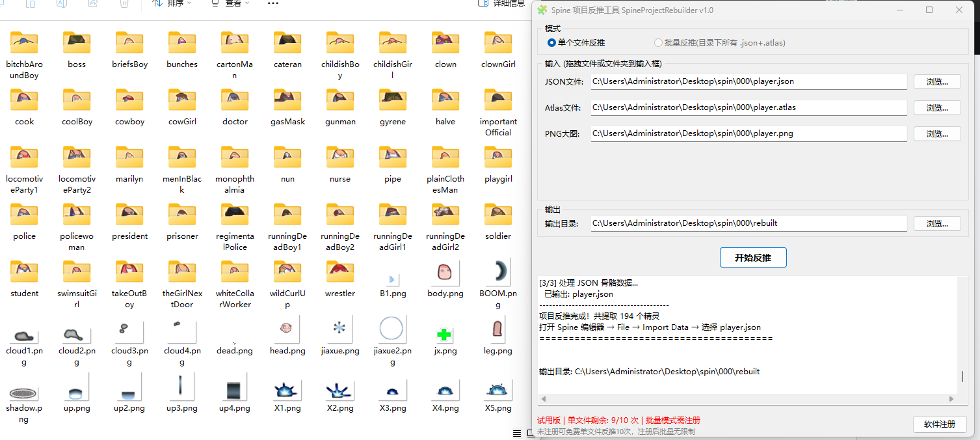The image size is (980, 440).
Task: Click 浏览 next to PNG大图
Action: point(937,133)
